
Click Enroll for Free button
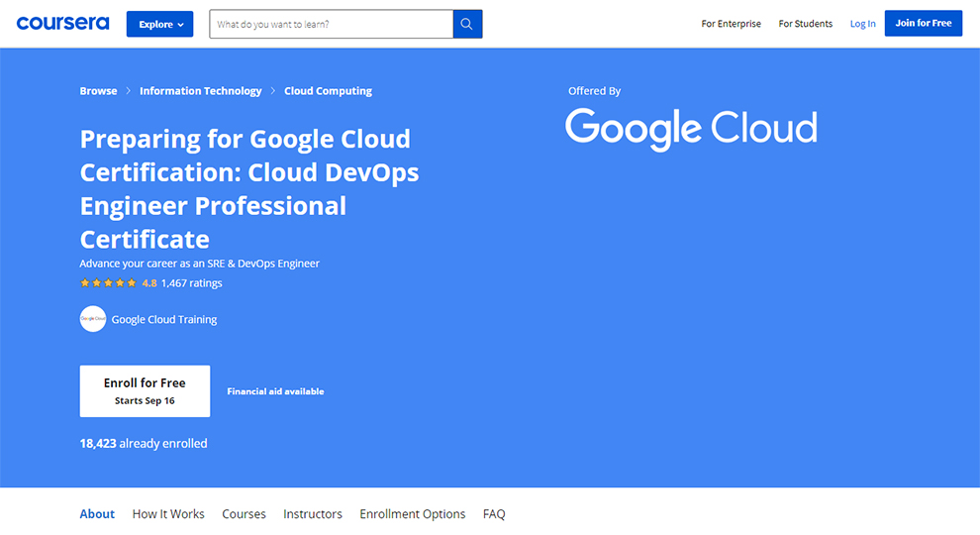[145, 391]
